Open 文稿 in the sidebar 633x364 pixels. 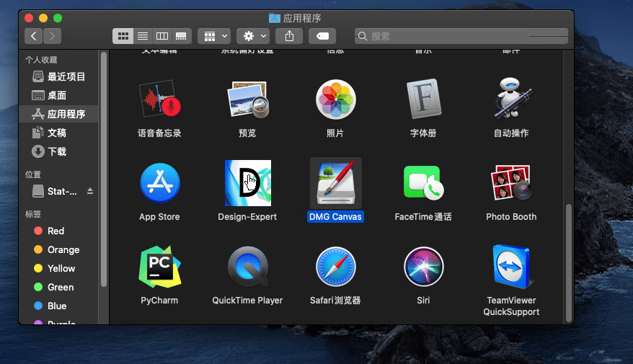coord(58,133)
